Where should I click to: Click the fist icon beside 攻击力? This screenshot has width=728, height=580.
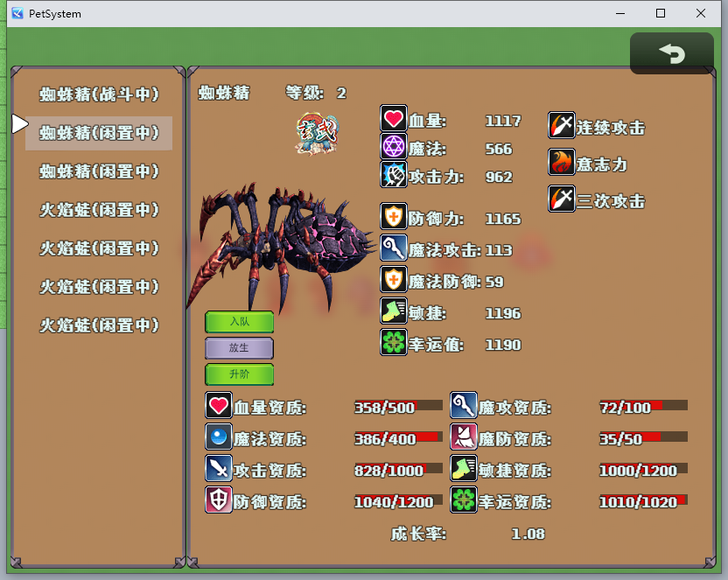click(x=393, y=174)
